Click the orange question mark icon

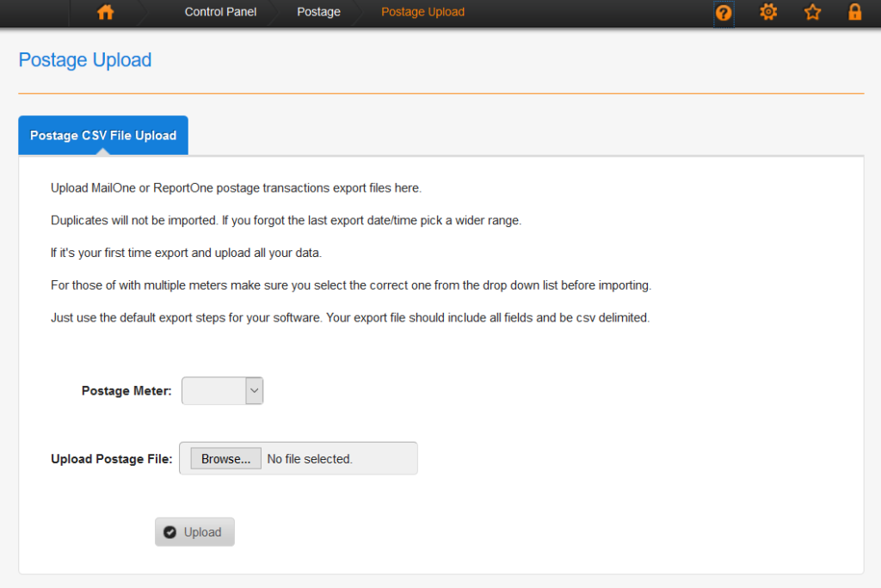point(724,12)
